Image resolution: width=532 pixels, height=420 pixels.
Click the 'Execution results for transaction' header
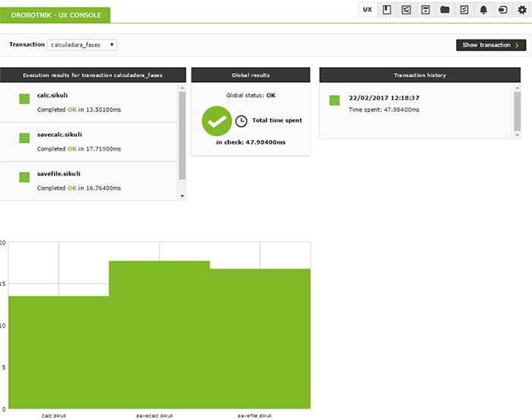click(x=93, y=75)
